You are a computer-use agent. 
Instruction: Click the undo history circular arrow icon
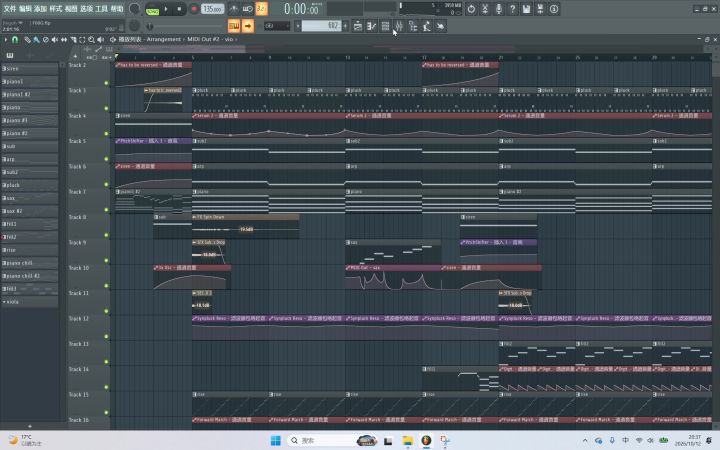(x=471, y=9)
